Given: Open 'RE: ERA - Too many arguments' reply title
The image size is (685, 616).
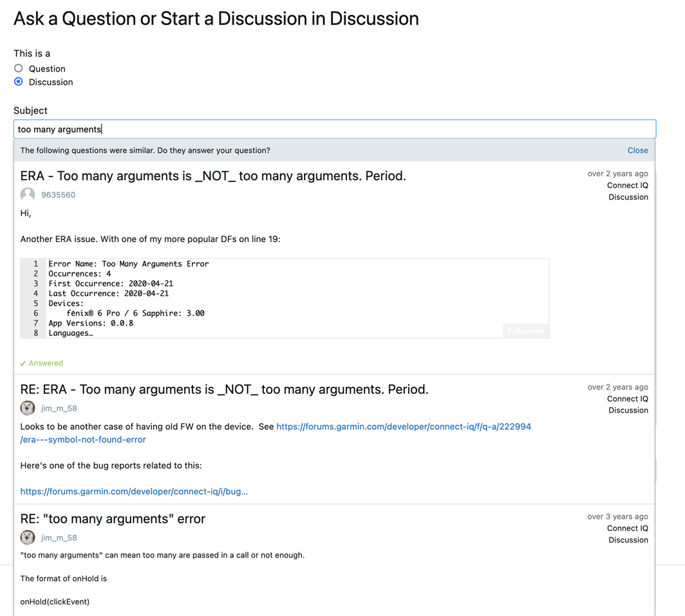Looking at the screenshot, I should pos(224,389).
